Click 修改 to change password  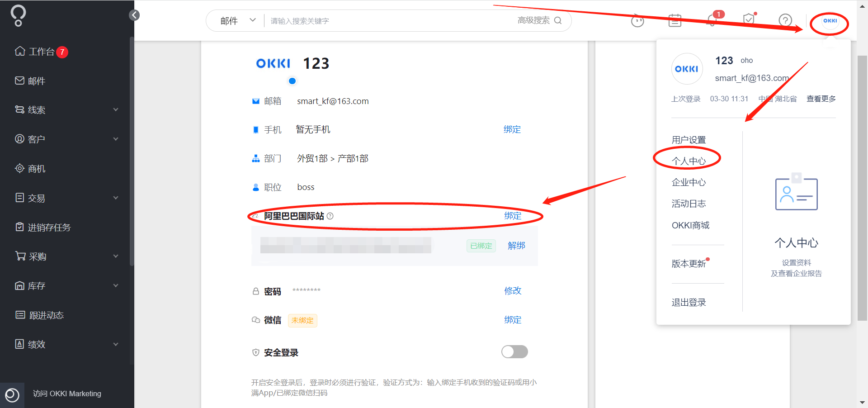[x=513, y=290]
